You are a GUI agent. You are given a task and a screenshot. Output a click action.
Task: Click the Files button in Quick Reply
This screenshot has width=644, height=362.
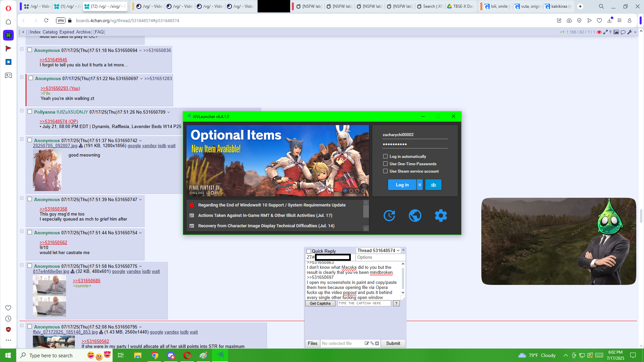point(312,343)
